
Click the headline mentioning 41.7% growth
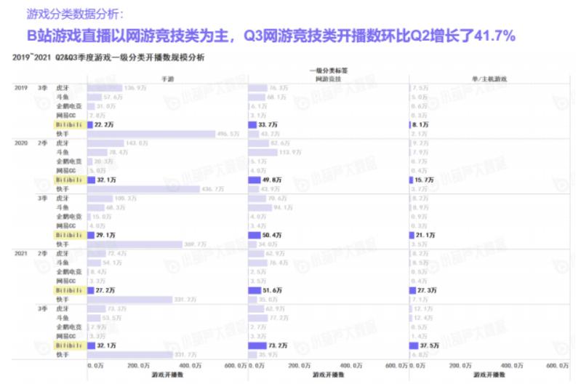click(271, 36)
